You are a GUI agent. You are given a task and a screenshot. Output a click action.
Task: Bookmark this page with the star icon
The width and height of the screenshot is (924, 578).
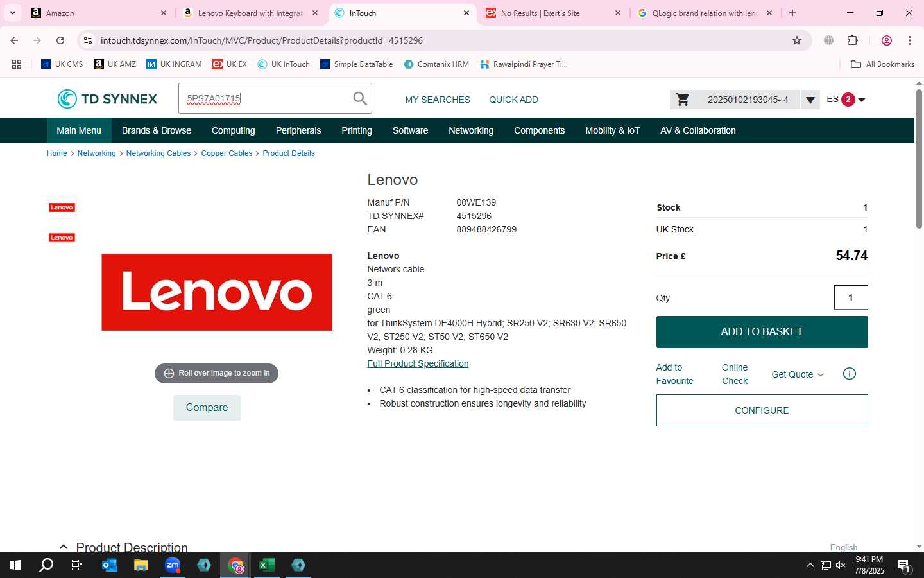(797, 40)
